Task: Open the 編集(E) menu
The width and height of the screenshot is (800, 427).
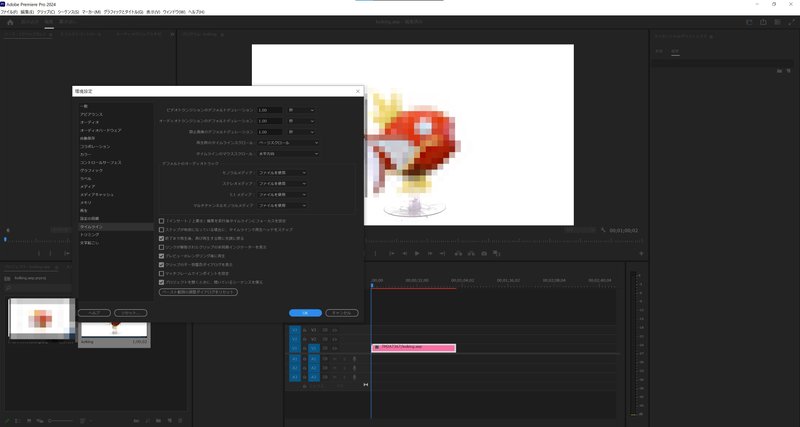Action: 27,11
